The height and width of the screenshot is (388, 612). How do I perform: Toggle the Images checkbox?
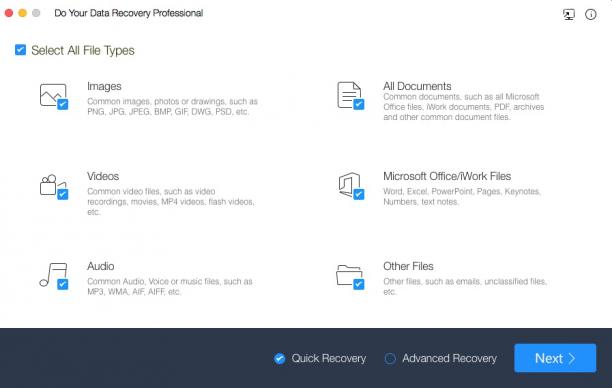[x=62, y=104]
